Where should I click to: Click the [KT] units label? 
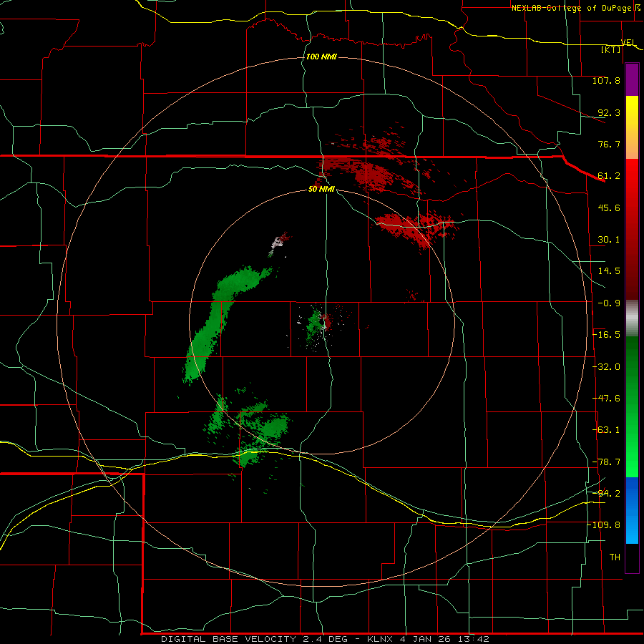pos(611,49)
